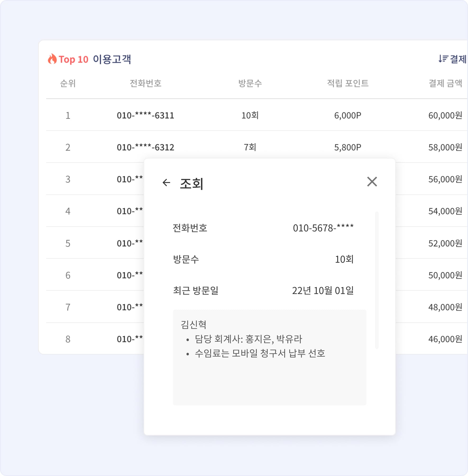Click rank number 2 in the table
468x476 pixels.
coord(68,147)
